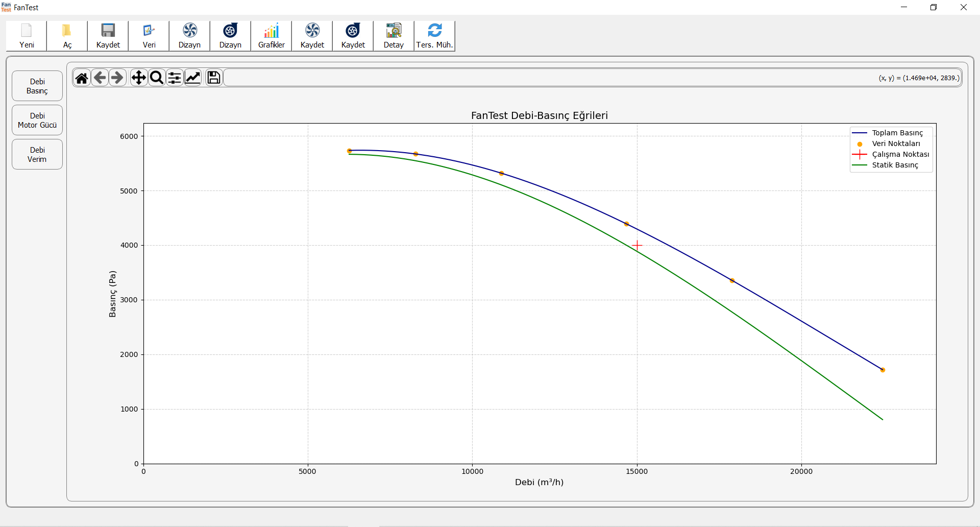Click the plot legend box
The image size is (980, 527).
891,149
